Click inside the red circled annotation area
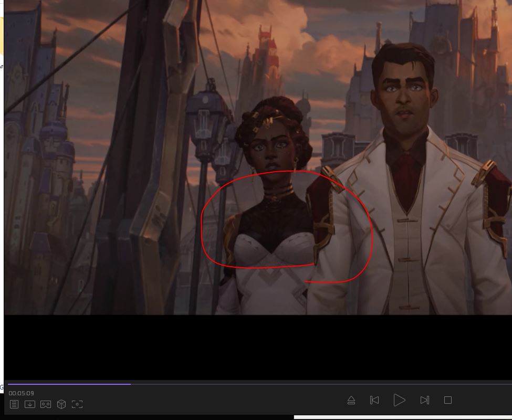Image resolution: width=512 pixels, height=420 pixels. click(x=278, y=231)
